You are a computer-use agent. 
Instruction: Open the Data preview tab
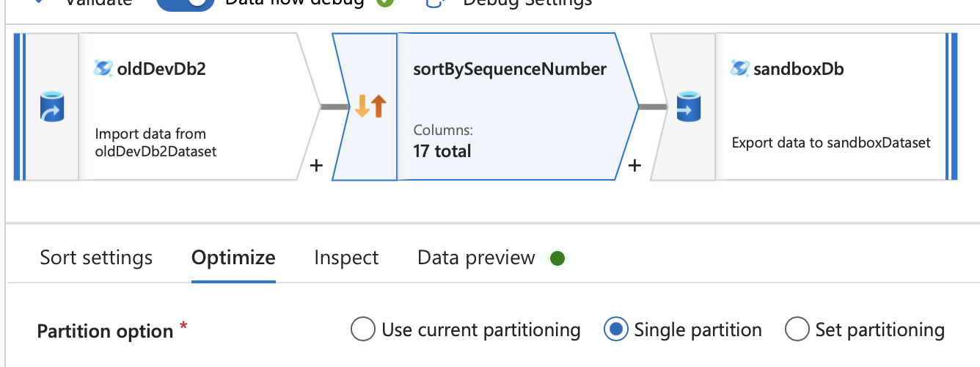476,258
